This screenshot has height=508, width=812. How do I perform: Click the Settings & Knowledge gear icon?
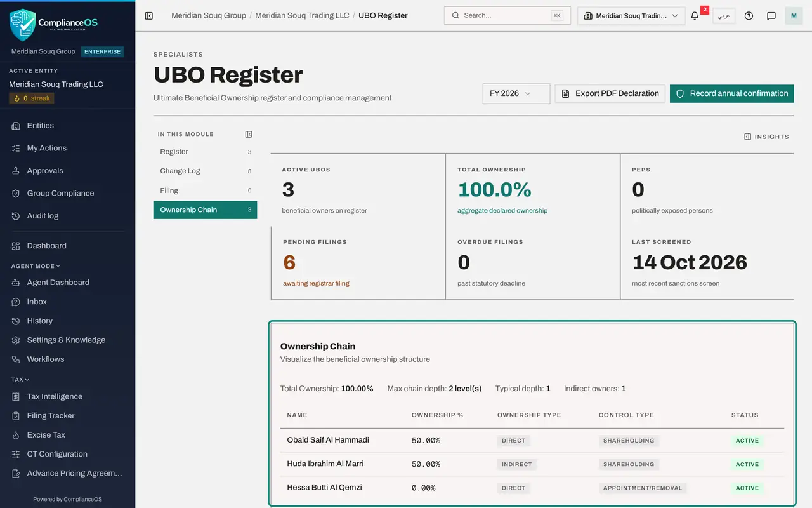pos(16,340)
